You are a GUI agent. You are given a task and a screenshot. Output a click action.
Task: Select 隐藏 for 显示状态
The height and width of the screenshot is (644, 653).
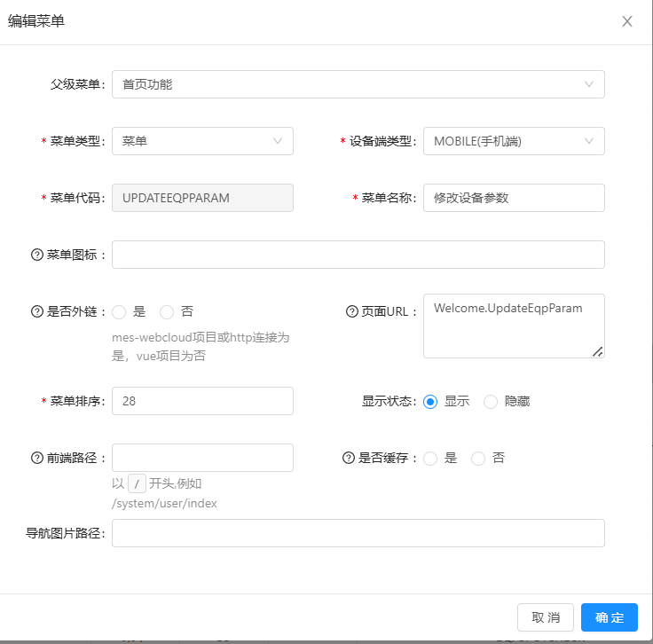[490, 402]
